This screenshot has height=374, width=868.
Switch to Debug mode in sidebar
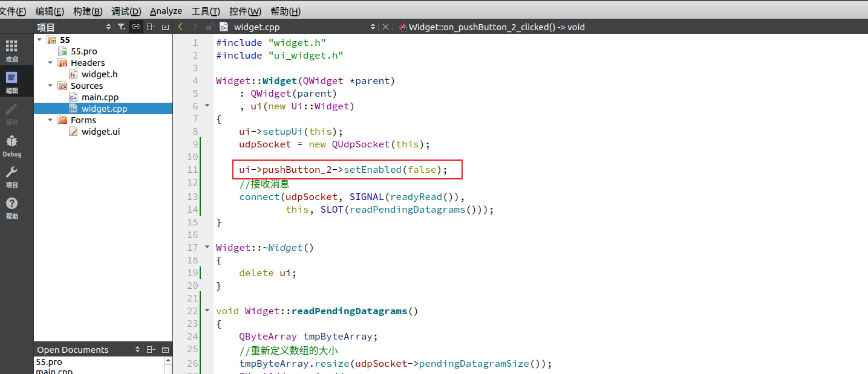point(11,146)
